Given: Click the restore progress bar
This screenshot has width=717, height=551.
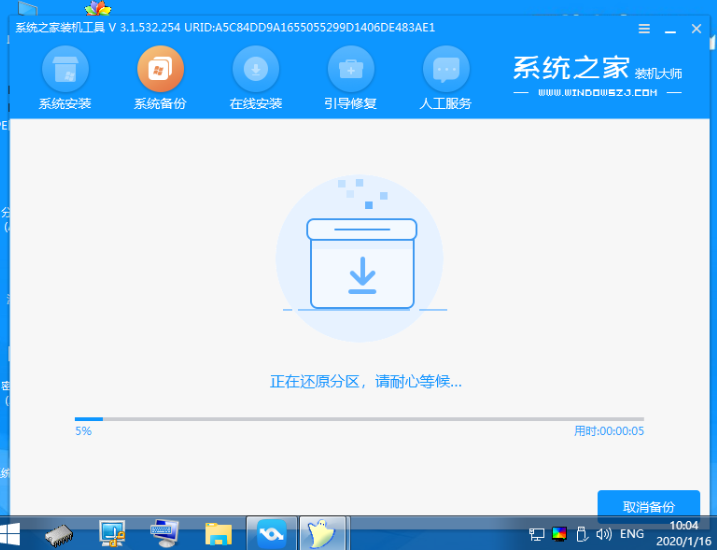Looking at the screenshot, I should [359, 419].
